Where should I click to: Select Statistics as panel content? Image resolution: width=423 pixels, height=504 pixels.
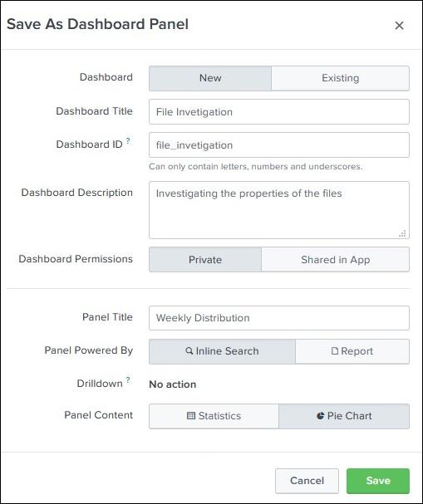[x=214, y=416]
